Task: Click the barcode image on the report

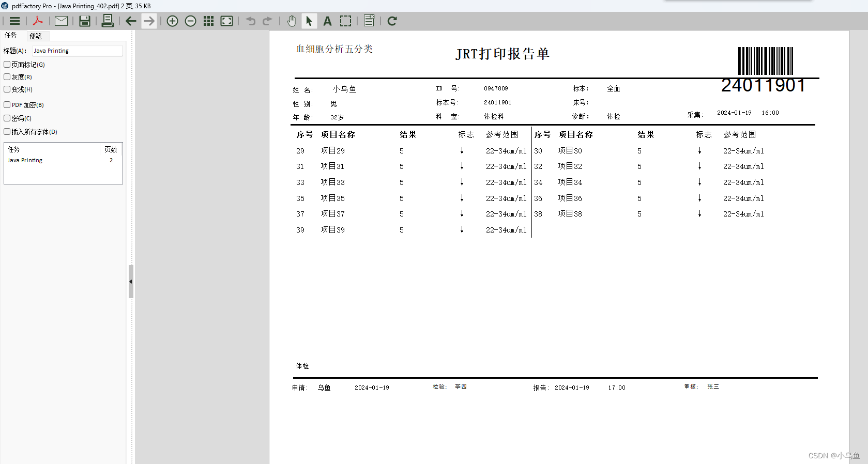Action: coord(766,61)
